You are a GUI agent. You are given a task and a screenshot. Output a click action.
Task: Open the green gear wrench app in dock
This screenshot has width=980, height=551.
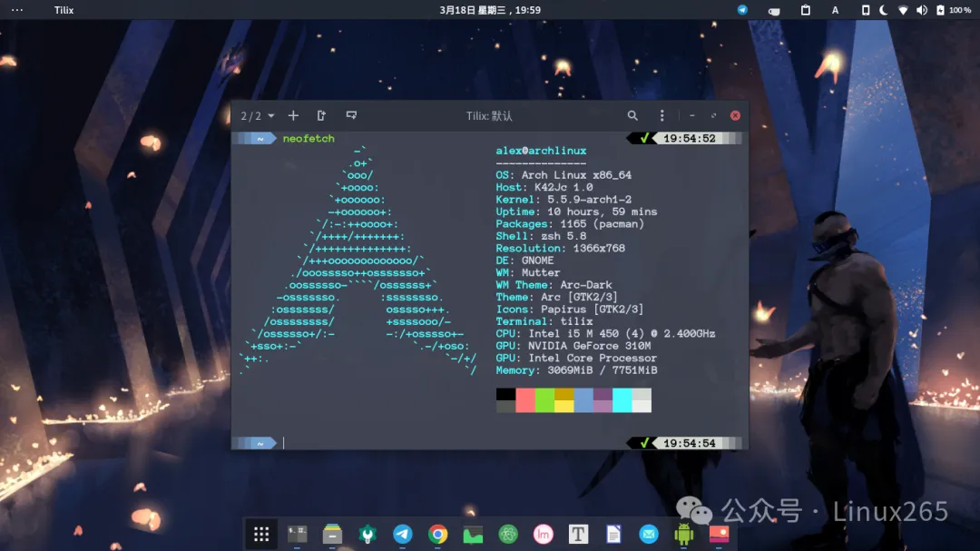[x=367, y=534]
